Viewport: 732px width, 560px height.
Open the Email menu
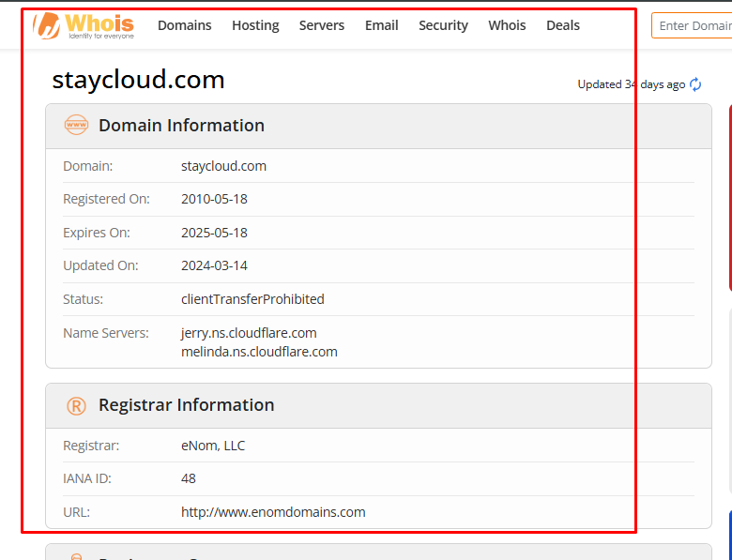pos(381,25)
